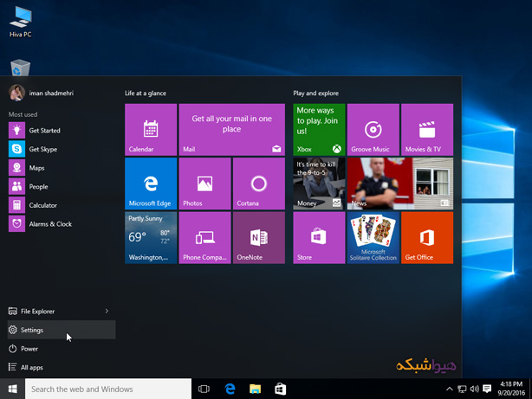This screenshot has width=532, height=399.
Task: Click the Play and explore group header
Action: [x=316, y=93]
